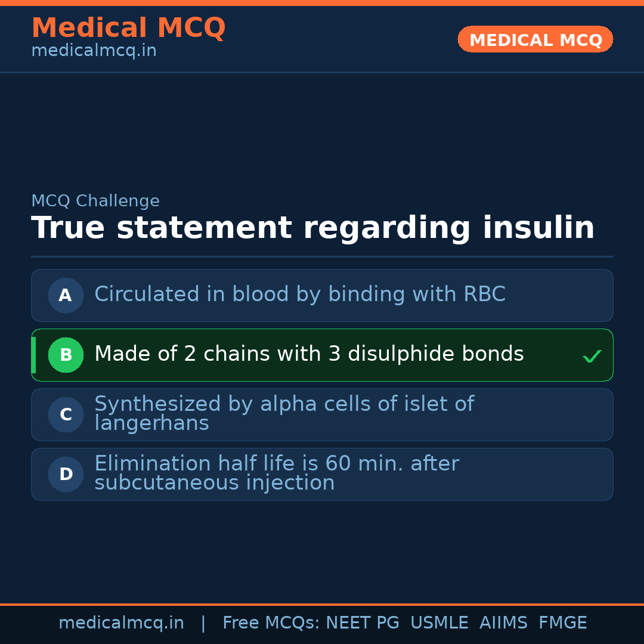The width and height of the screenshot is (644, 644).
Task: Click the orange MEDICAL MCQ badge
Action: [535, 39]
